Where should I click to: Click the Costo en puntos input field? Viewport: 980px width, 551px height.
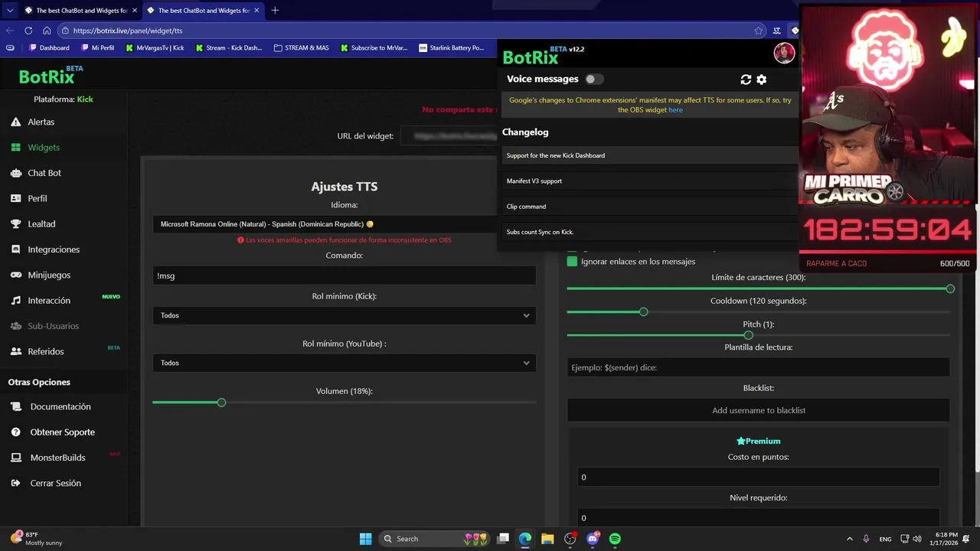pos(758,477)
